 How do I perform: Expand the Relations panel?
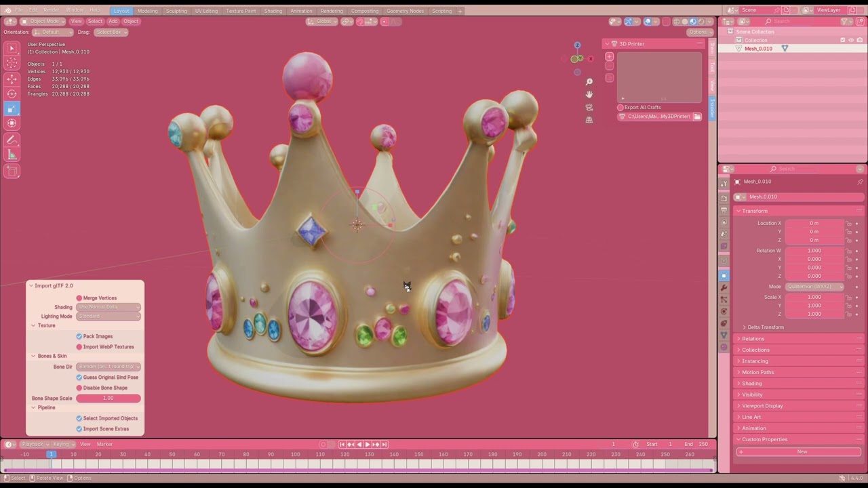click(753, 339)
